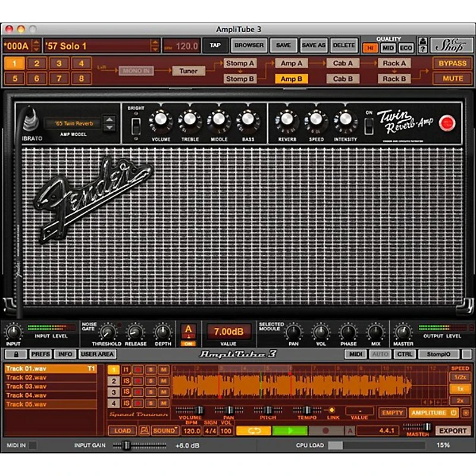Click the TAP tempo button

click(215, 45)
